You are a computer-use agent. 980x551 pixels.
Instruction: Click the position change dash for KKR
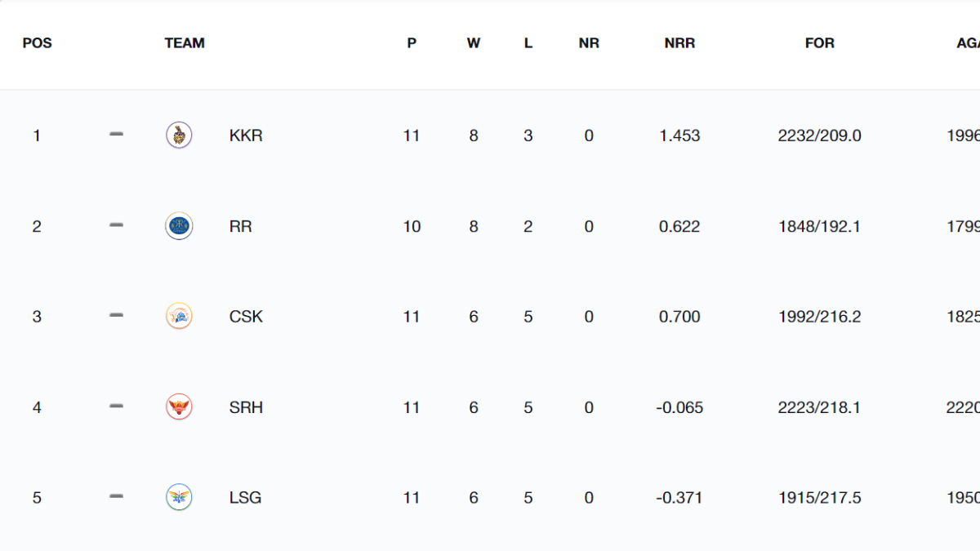(x=116, y=135)
